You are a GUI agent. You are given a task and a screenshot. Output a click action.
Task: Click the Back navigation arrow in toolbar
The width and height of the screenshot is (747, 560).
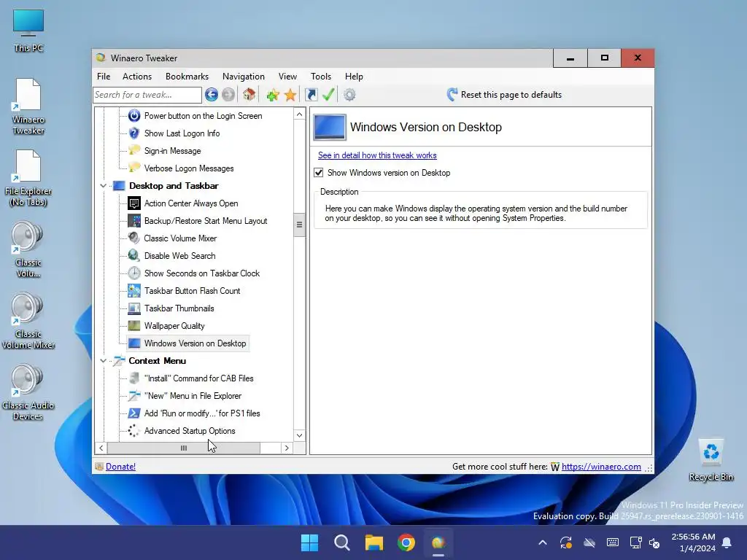212,95
